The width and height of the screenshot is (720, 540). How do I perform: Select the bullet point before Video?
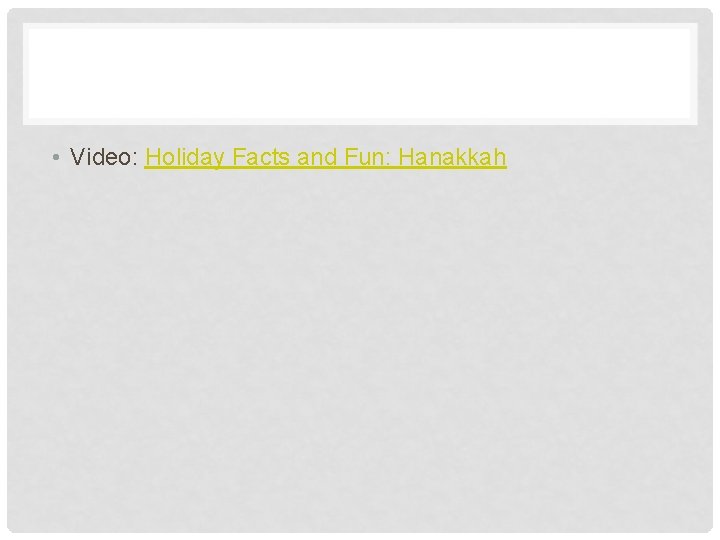pos(56,158)
